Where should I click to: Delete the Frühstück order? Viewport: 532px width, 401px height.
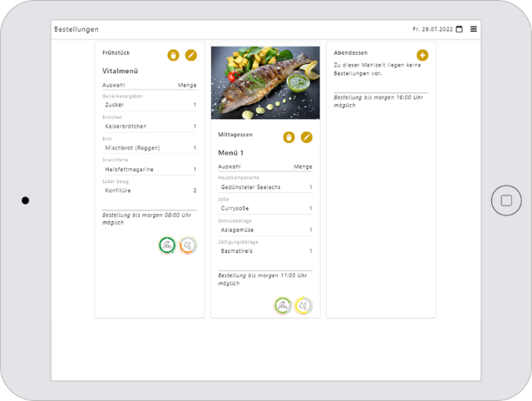[x=173, y=55]
